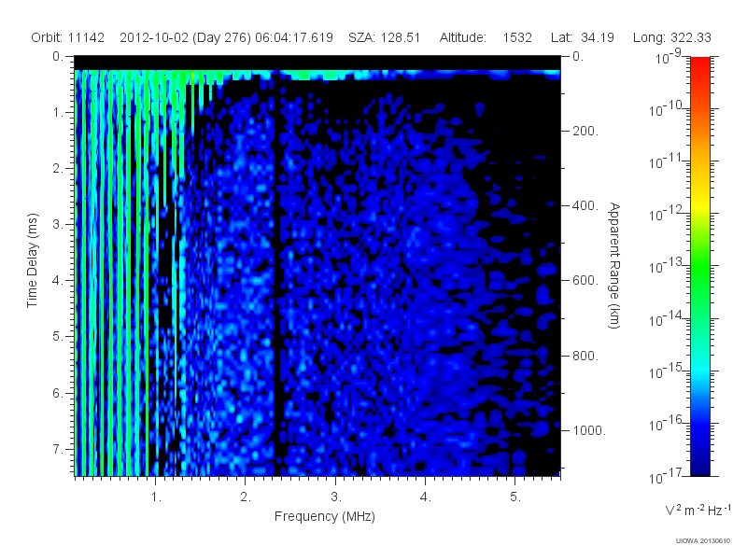The height and width of the screenshot is (560, 747).
Task: Click the UIOWA 20130610 credit text
Action: (x=703, y=541)
